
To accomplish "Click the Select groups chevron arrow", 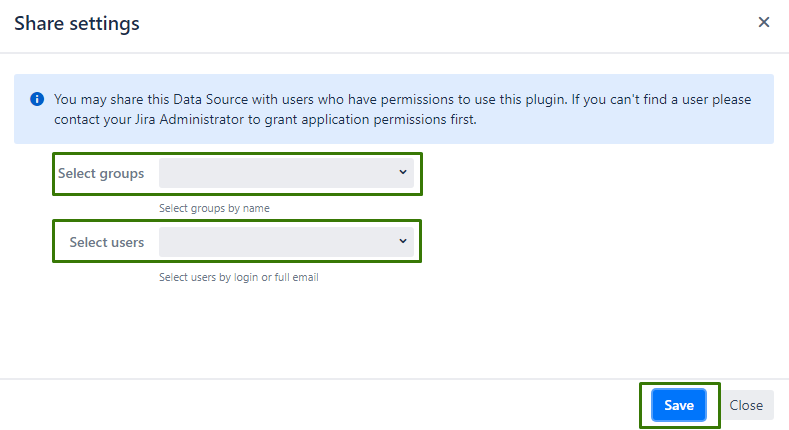I will point(403,172).
